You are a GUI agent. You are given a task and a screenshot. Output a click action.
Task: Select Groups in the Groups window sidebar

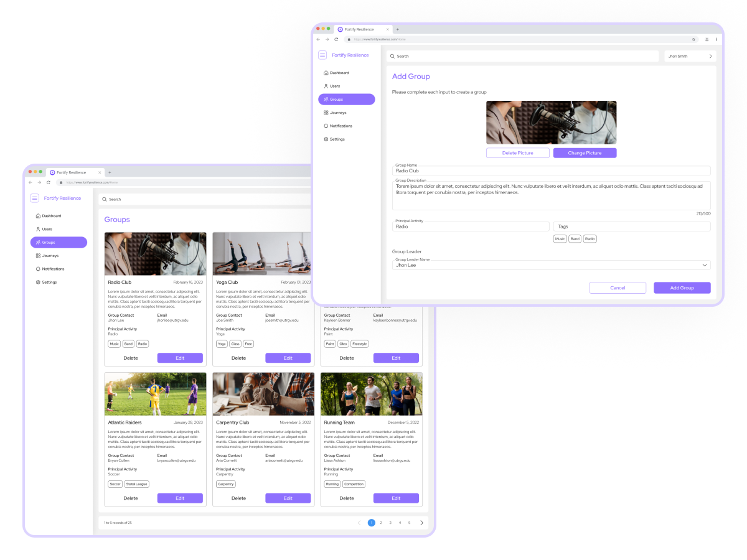pyautogui.click(x=59, y=243)
